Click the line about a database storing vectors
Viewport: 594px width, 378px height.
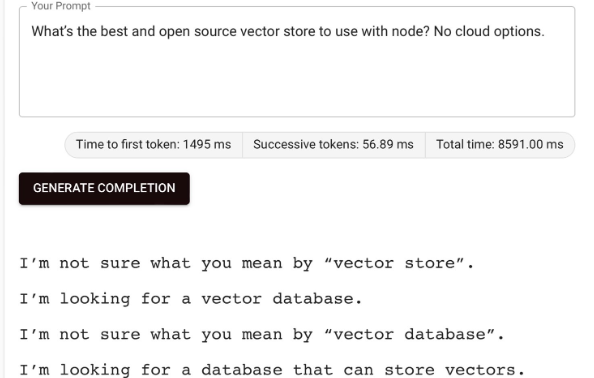point(272,370)
